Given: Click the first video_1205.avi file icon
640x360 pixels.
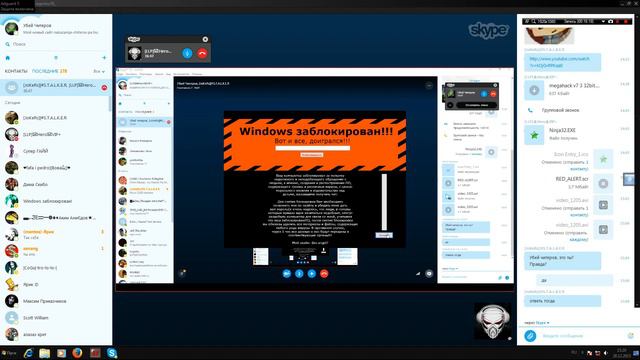Looking at the screenshot, I should point(603,205).
